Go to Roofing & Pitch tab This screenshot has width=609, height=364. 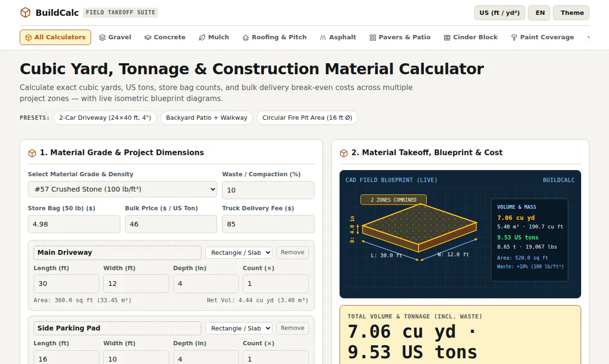tap(274, 37)
